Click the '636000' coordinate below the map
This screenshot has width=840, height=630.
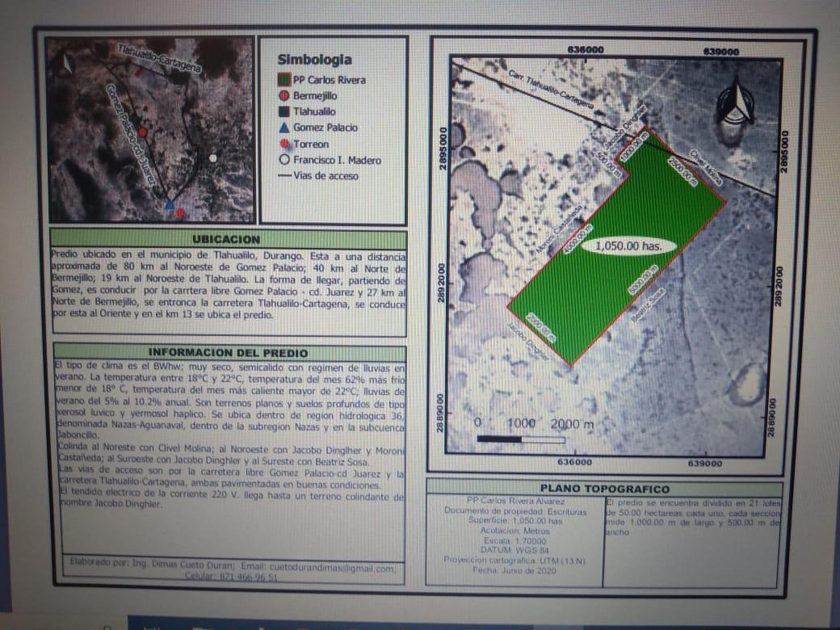click(575, 462)
